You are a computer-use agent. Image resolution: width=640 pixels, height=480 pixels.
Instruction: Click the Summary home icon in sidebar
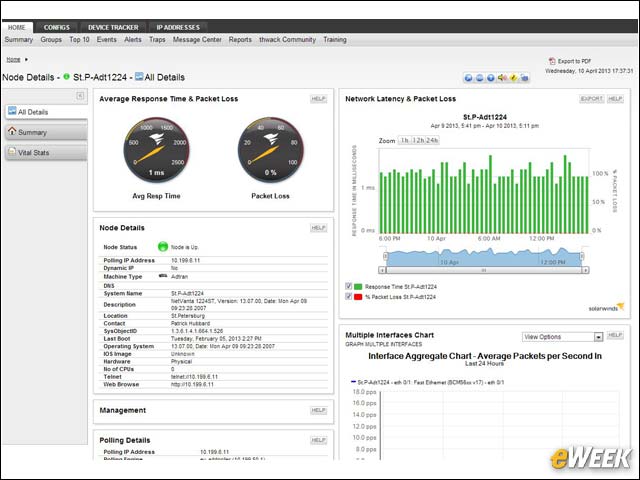(12, 131)
